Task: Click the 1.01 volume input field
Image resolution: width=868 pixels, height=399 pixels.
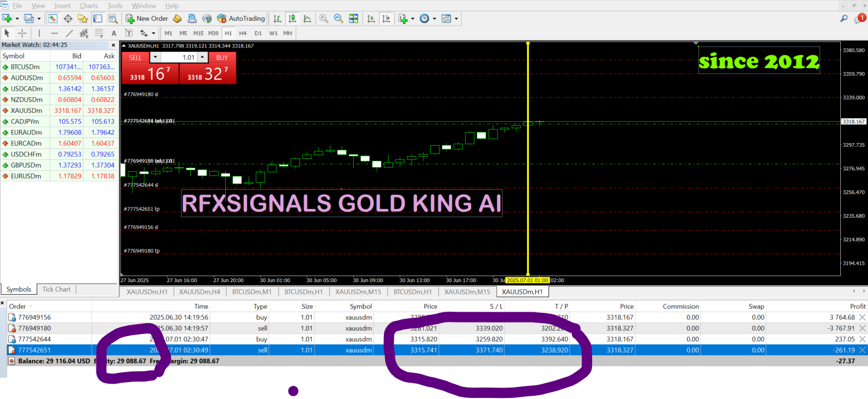Action: (x=179, y=57)
